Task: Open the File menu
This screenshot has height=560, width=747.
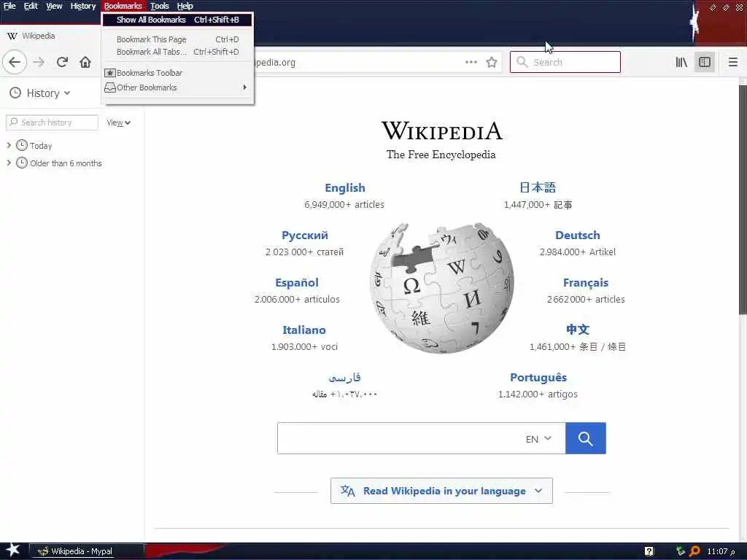Action: (x=9, y=6)
